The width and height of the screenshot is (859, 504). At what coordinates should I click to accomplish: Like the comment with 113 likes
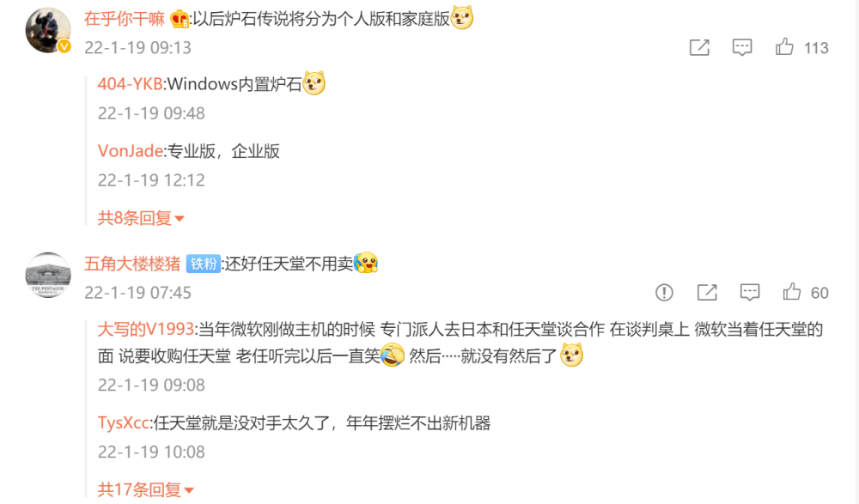(x=784, y=47)
